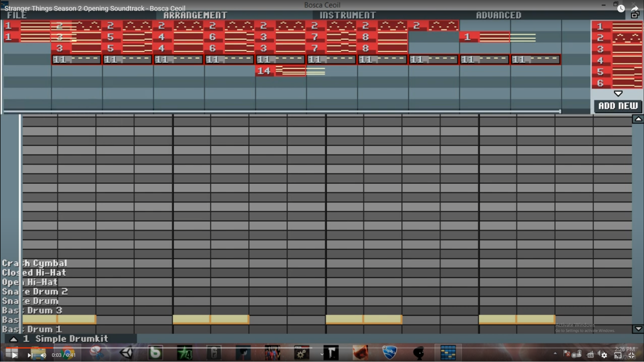Screen dimensions: 644x362
Task: Select pattern 4 in the pattern list
Action: pos(617,61)
